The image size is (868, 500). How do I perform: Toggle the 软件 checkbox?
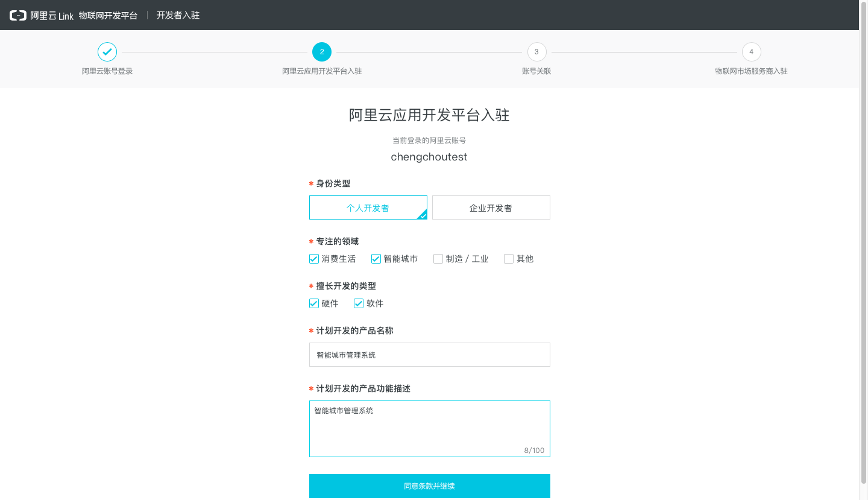(x=359, y=303)
